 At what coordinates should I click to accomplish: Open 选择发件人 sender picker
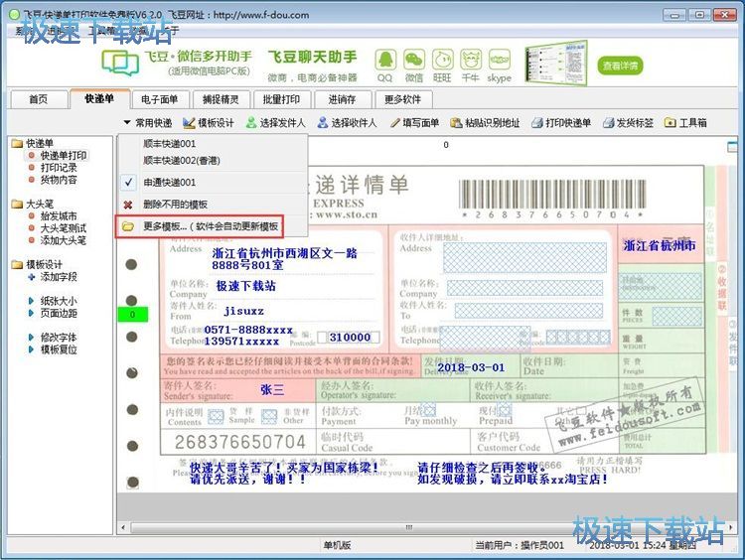275,123
